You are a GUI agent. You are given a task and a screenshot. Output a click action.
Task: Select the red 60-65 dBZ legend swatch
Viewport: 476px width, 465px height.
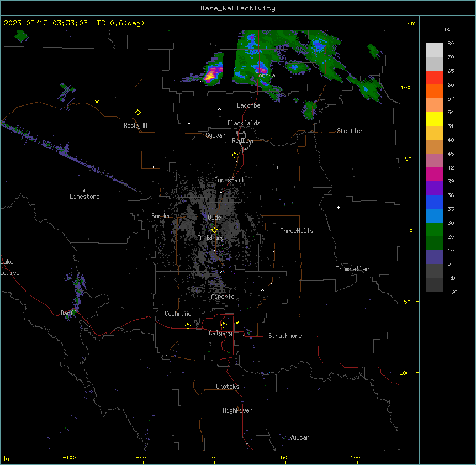[x=434, y=78]
